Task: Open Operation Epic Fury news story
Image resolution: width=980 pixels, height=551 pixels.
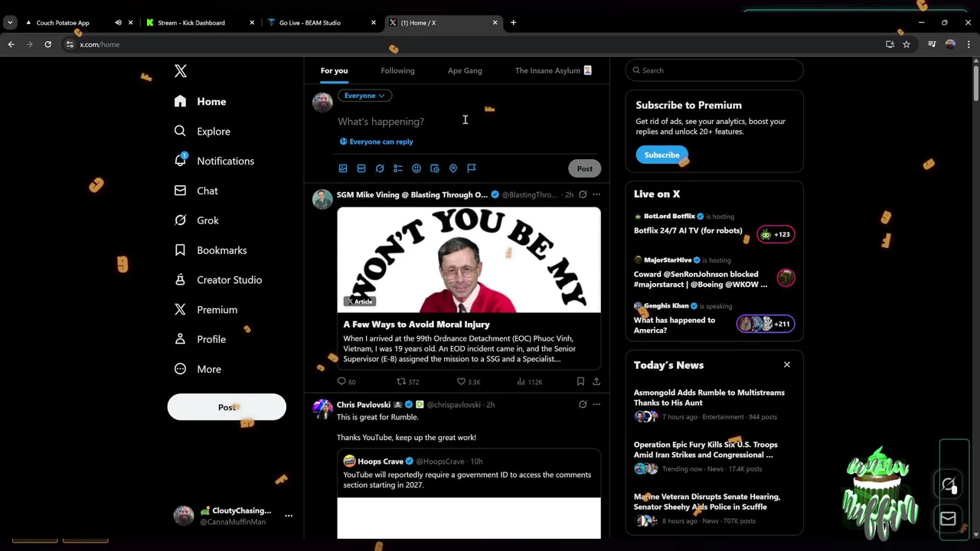Action: (x=714, y=456)
